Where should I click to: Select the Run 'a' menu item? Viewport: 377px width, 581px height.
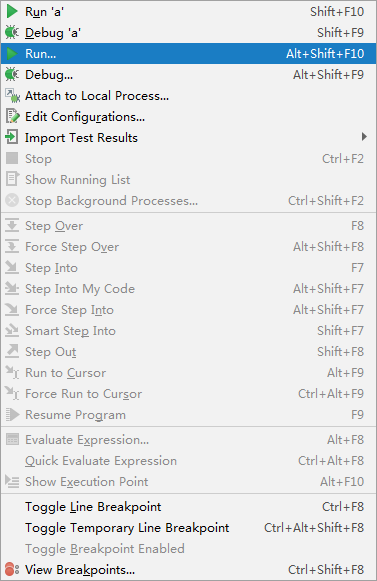[x=188, y=11]
